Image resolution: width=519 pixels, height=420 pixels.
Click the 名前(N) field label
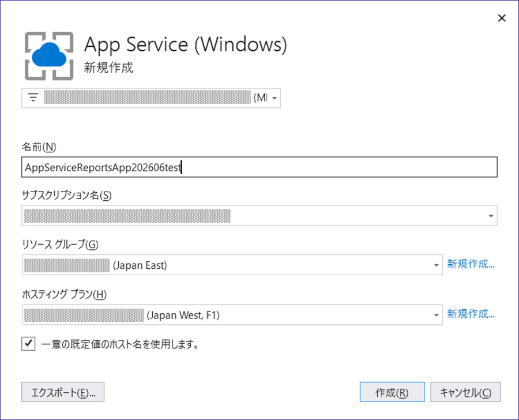click(x=39, y=147)
